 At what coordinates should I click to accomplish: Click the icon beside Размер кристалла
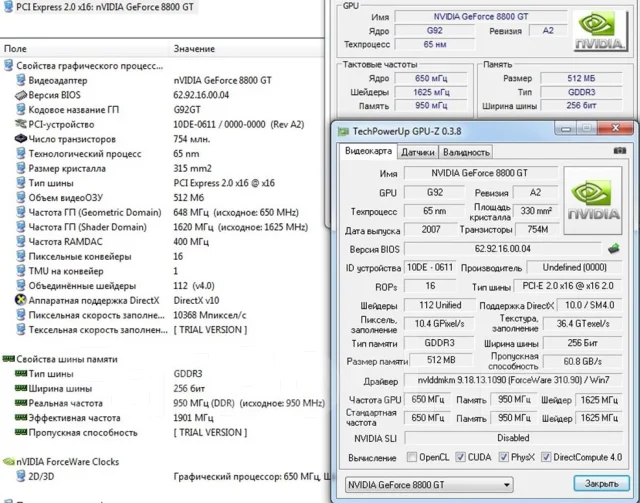click(x=21, y=168)
